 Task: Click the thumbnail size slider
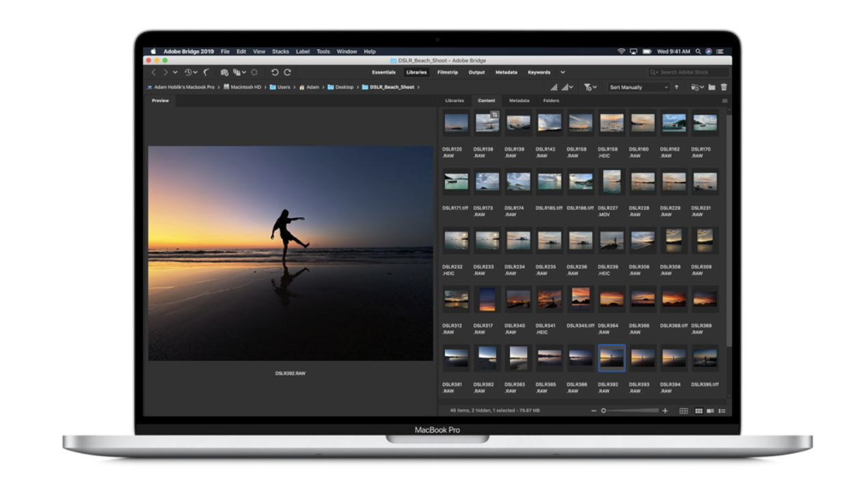[629, 411]
